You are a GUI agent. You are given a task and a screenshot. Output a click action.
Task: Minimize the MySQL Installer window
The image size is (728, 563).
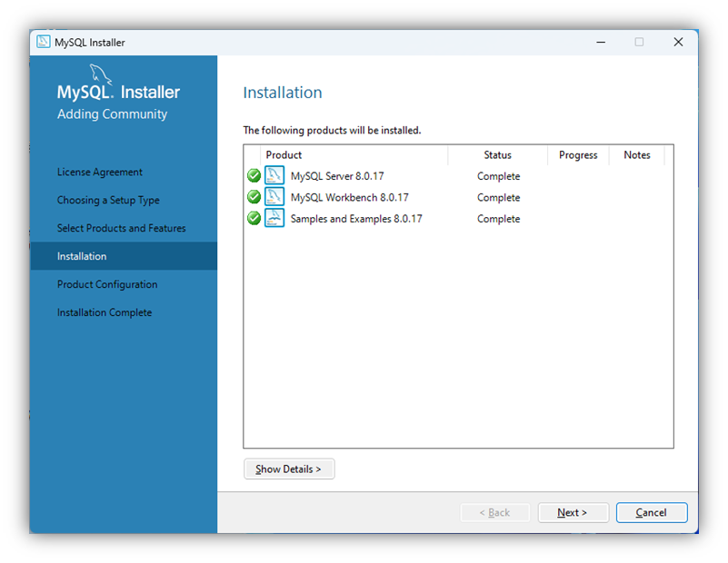point(601,42)
